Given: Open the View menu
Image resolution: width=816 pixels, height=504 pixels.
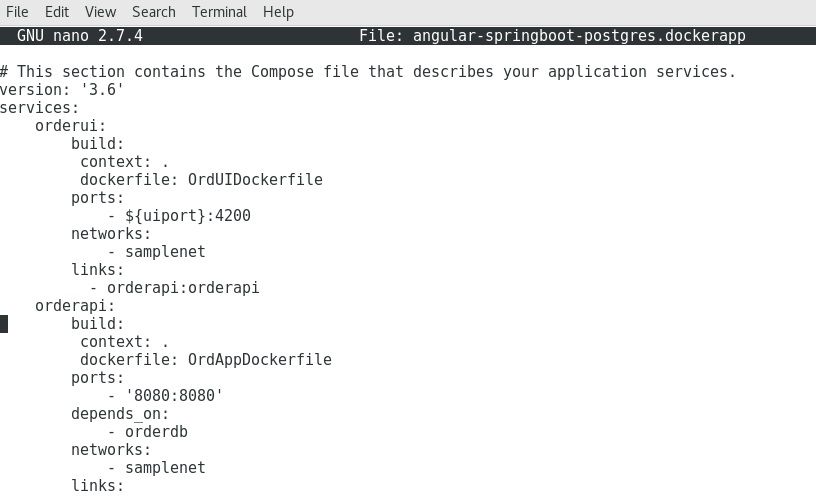Looking at the screenshot, I should point(100,12).
